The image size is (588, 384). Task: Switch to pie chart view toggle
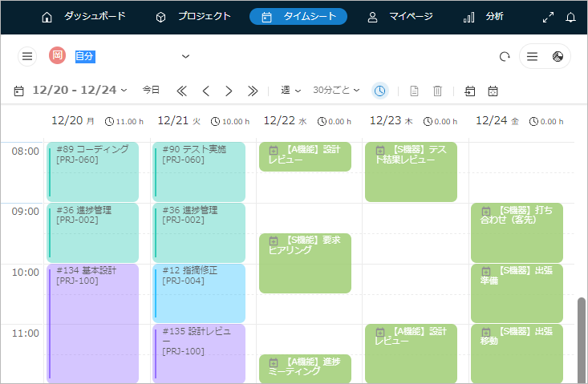(x=558, y=56)
